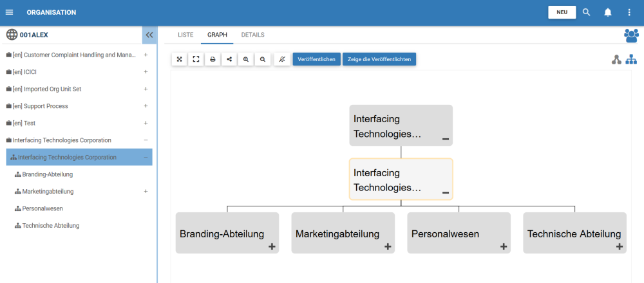Select Personalwesen in the sidebar tree

coord(42,208)
